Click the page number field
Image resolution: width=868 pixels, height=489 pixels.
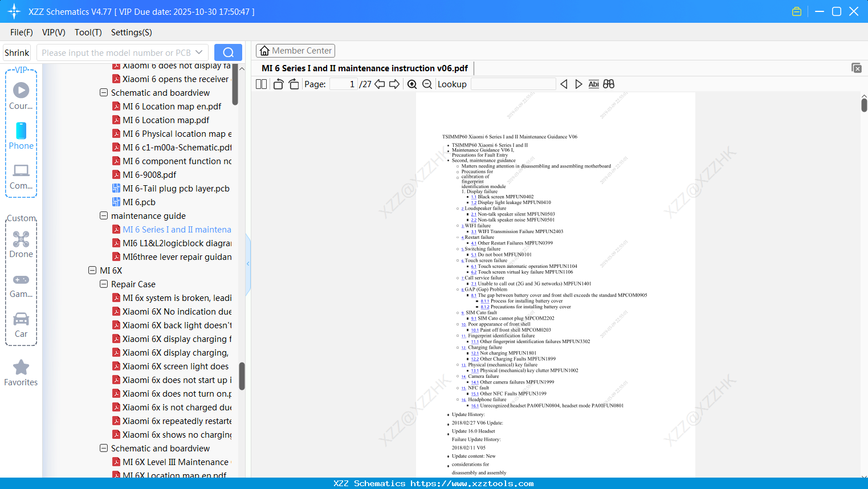click(x=344, y=84)
